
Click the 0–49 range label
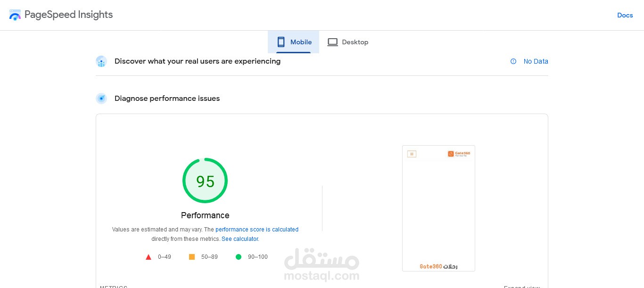(x=165, y=257)
